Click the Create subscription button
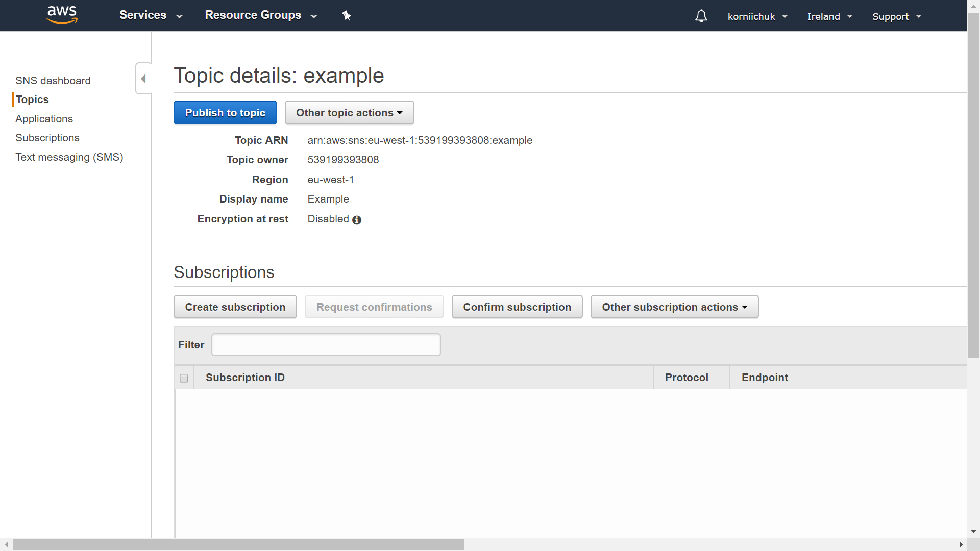The width and height of the screenshot is (980, 551). click(235, 307)
